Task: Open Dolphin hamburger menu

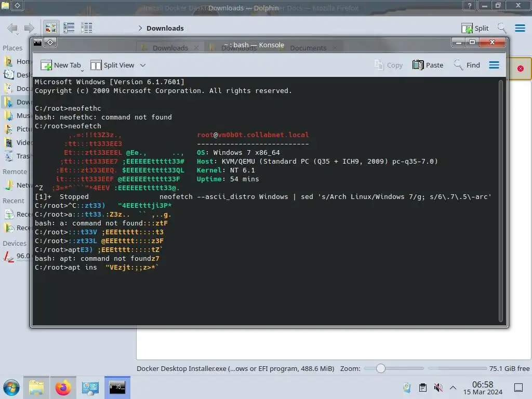Action: pyautogui.click(x=520, y=28)
